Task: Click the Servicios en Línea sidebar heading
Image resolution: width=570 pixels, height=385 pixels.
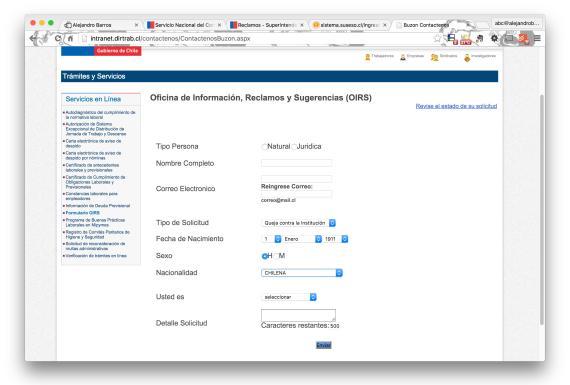Action: tap(93, 99)
